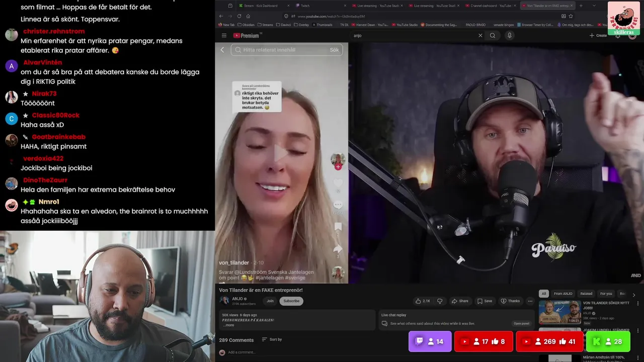This screenshot has height=362, width=644.
Task: Open the Overlay bookmark folder
Action: 301,25
